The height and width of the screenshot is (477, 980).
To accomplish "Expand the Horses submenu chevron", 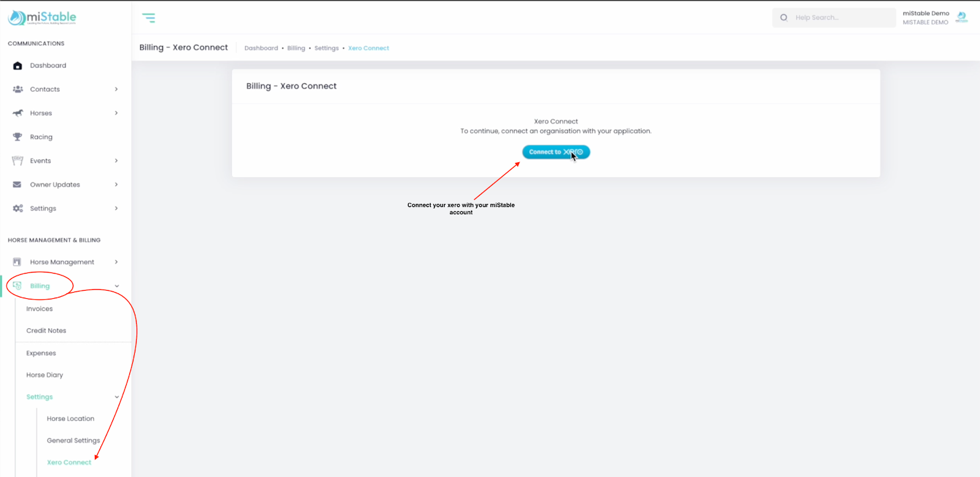I will [x=116, y=113].
